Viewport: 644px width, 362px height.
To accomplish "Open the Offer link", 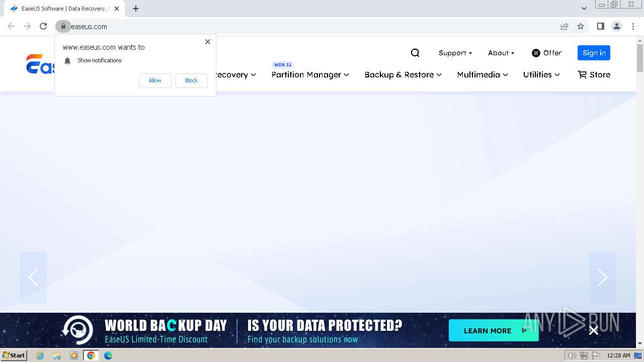I will tap(546, 53).
